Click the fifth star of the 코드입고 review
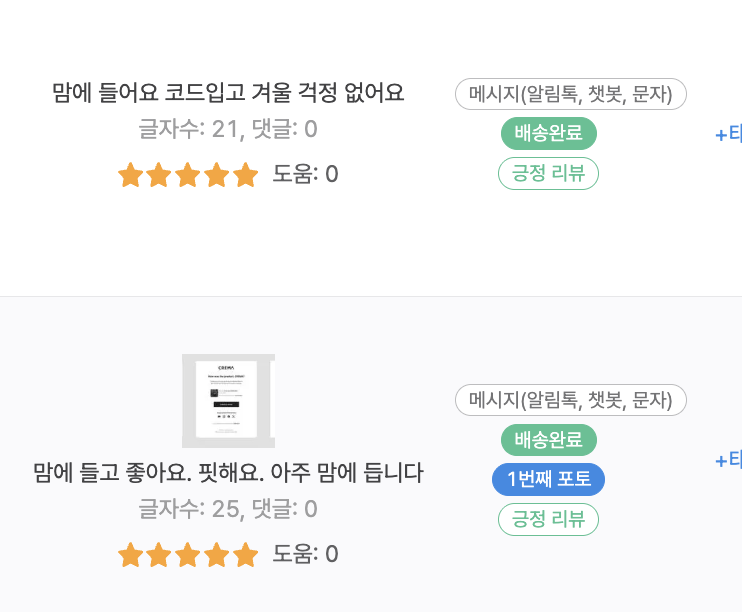The height and width of the screenshot is (612, 742). (x=245, y=175)
